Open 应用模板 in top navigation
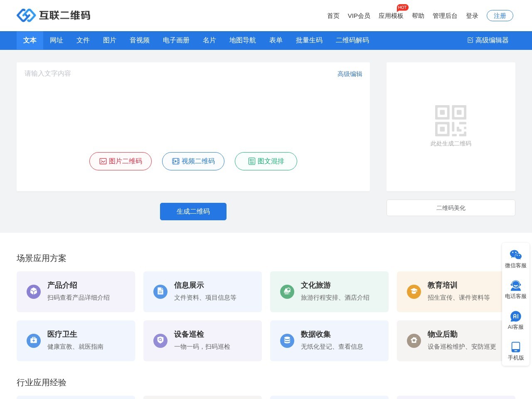 click(x=391, y=16)
